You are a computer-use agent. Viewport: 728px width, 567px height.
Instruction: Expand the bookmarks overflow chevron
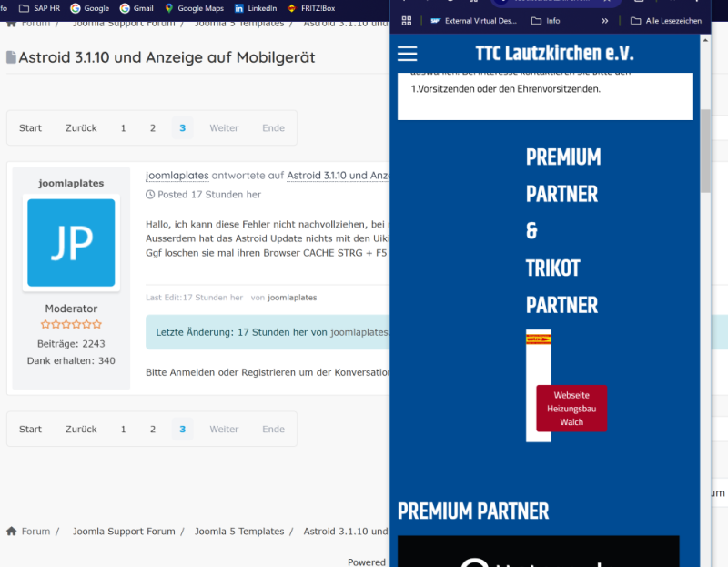click(x=604, y=21)
